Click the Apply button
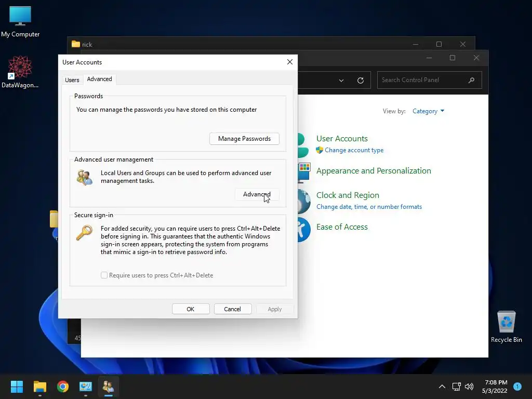The image size is (532, 399). tap(274, 309)
